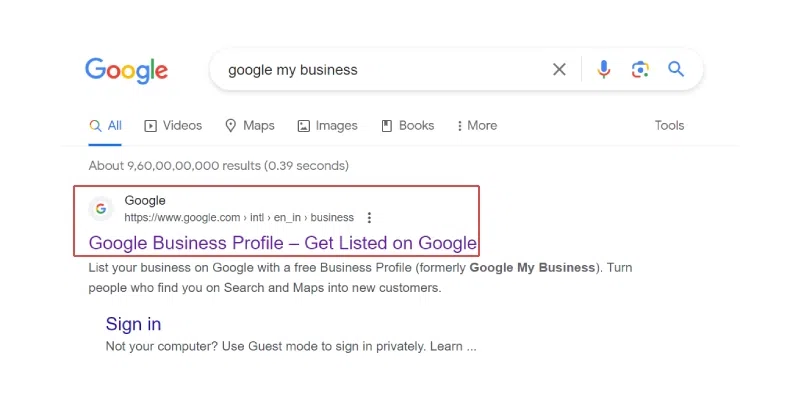Open the Sign in sitelink
This screenshot has height=400, width=800.
pyautogui.click(x=133, y=324)
